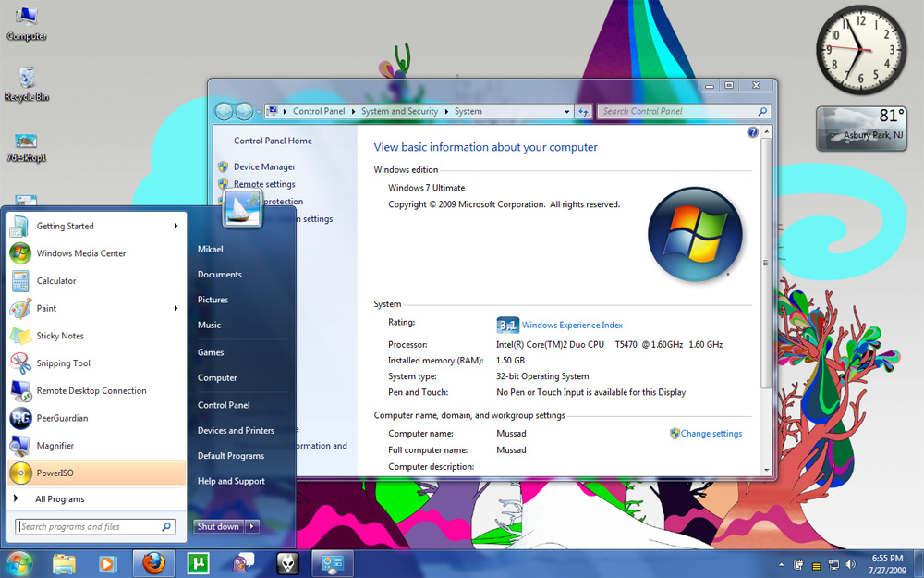The height and width of the screenshot is (578, 924).
Task: Click the Shut down button
Action: [219, 527]
